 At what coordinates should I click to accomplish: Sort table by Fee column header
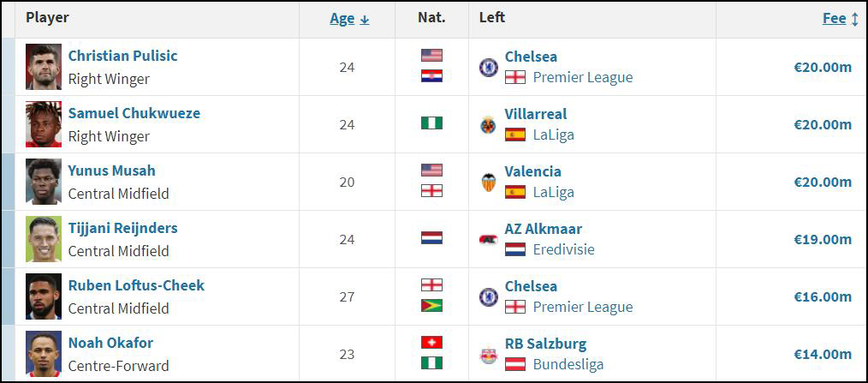pyautogui.click(x=835, y=18)
